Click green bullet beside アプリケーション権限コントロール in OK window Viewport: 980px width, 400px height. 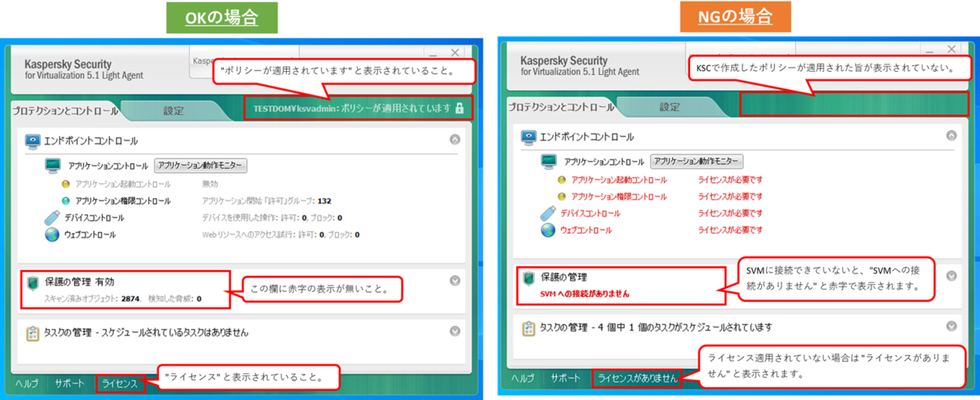65,200
